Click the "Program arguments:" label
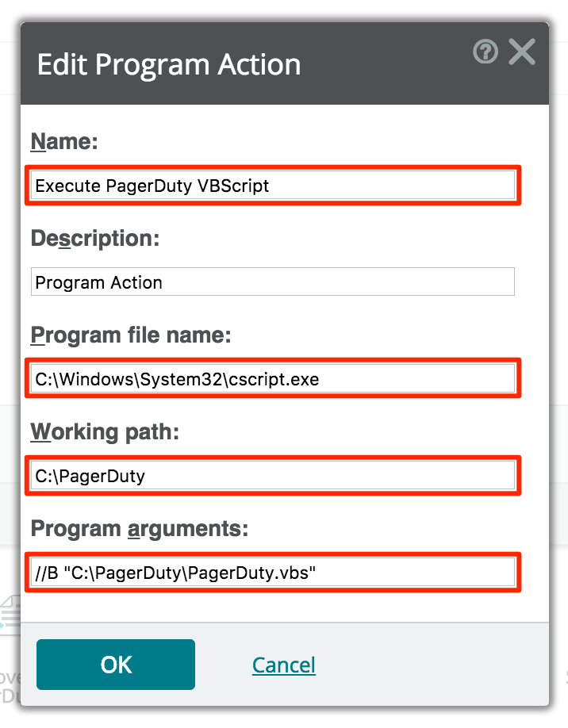The height and width of the screenshot is (728, 568). [x=140, y=529]
